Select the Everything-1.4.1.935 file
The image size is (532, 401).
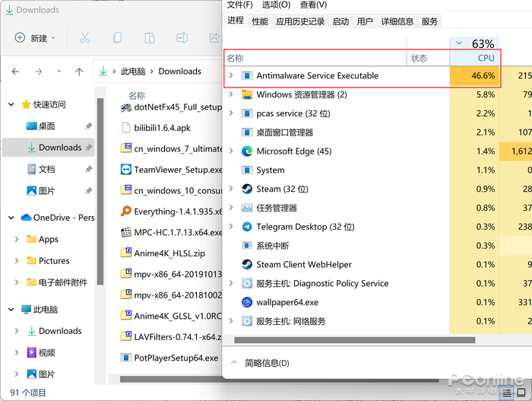pyautogui.click(x=171, y=212)
